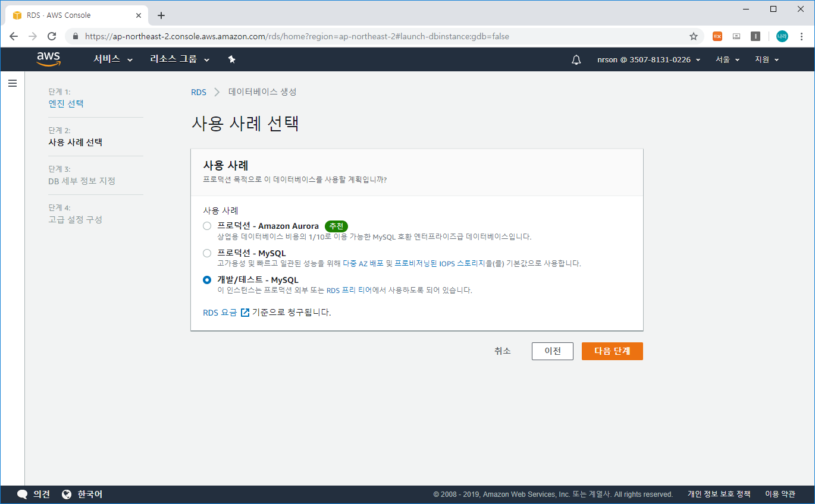
Task: Click 사용 사례 선택 step
Action: pos(75,142)
